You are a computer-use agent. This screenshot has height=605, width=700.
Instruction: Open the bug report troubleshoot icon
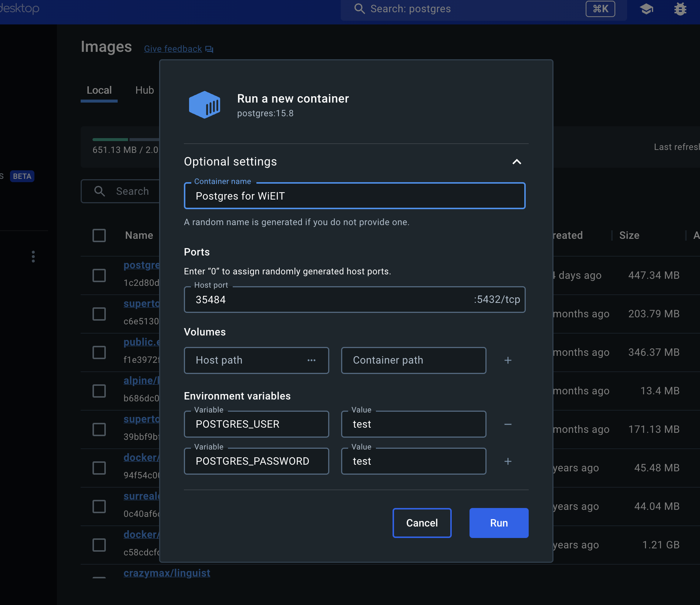point(680,9)
